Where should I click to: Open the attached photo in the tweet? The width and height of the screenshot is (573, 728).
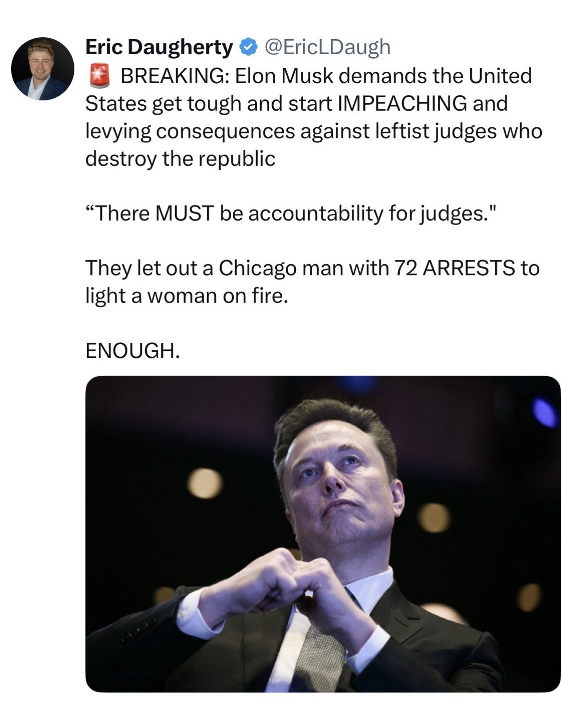pos(323,533)
